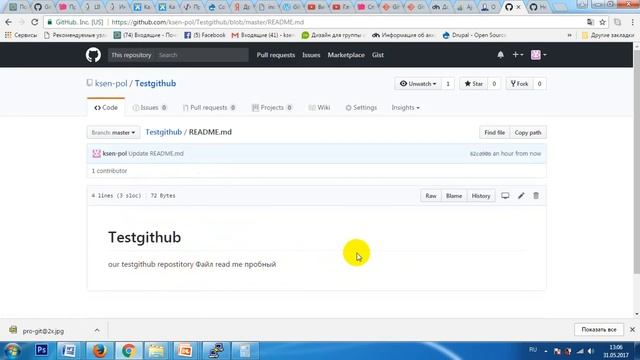The width and height of the screenshot is (640, 360).
Task: Expand the Insights dropdown tab
Action: tap(405, 108)
